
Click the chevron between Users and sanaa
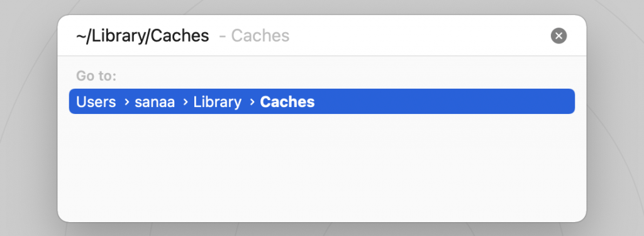[x=126, y=102]
